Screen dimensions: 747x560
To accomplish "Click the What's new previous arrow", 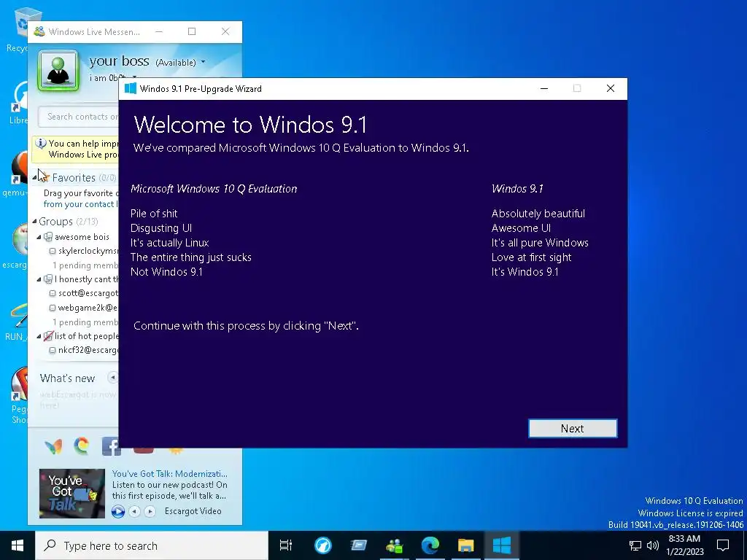I will 113,378.
